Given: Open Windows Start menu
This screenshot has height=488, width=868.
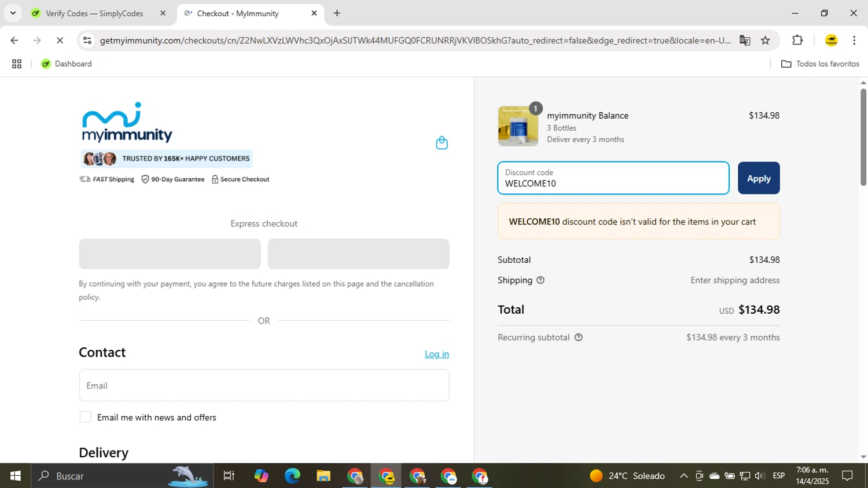Looking at the screenshot, I should click(x=16, y=476).
